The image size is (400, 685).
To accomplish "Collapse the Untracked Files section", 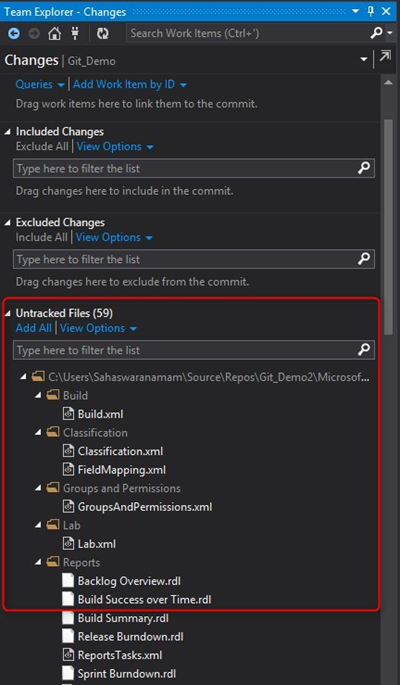I will click(8, 313).
